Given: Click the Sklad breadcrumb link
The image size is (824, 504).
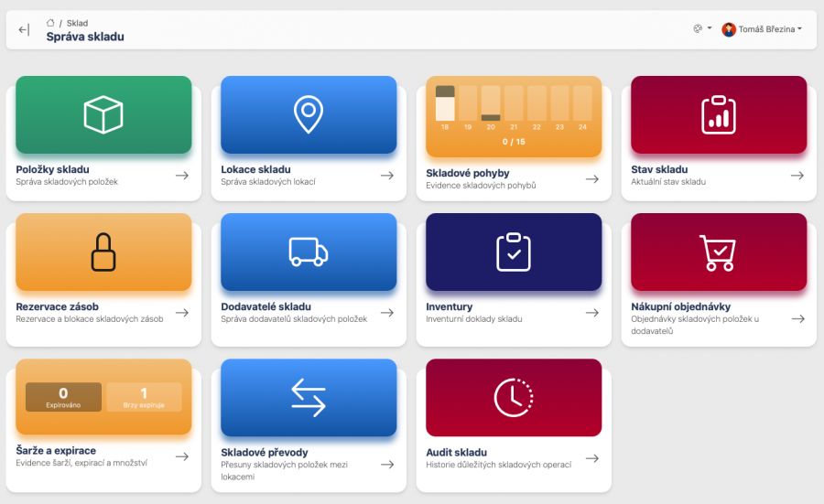Looking at the screenshot, I should tap(77, 23).
